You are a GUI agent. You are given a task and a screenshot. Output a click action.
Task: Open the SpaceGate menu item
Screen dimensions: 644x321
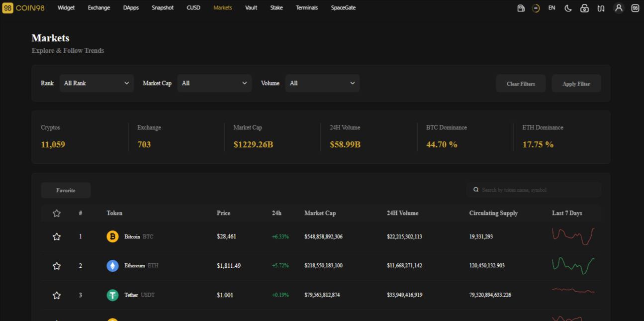pos(343,8)
